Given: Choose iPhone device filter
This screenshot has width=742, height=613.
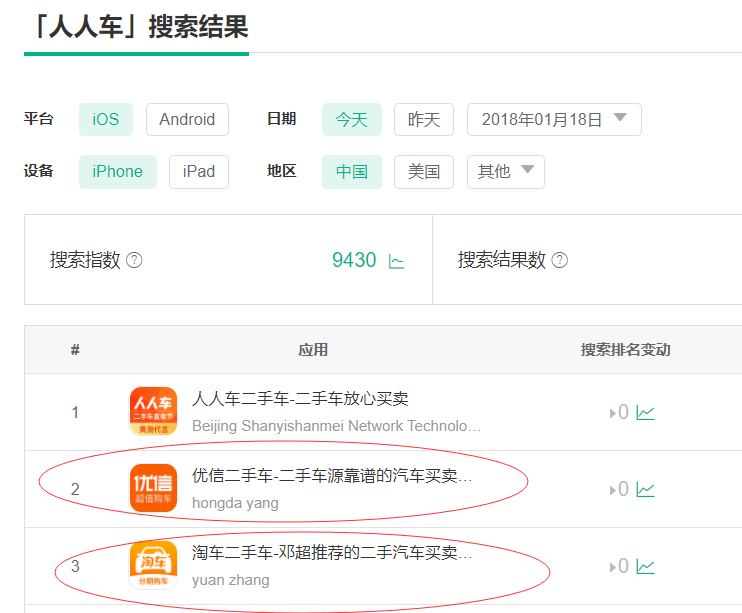Looking at the screenshot, I should 118,171.
